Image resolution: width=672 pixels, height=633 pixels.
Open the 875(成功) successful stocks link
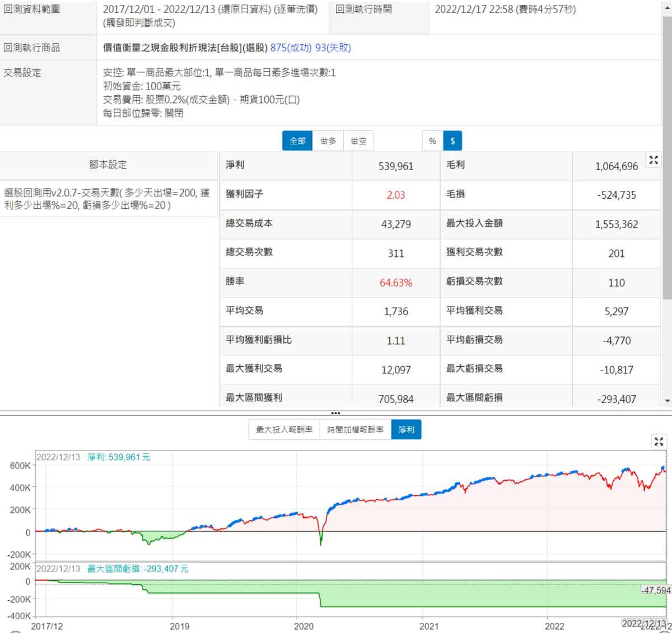291,48
